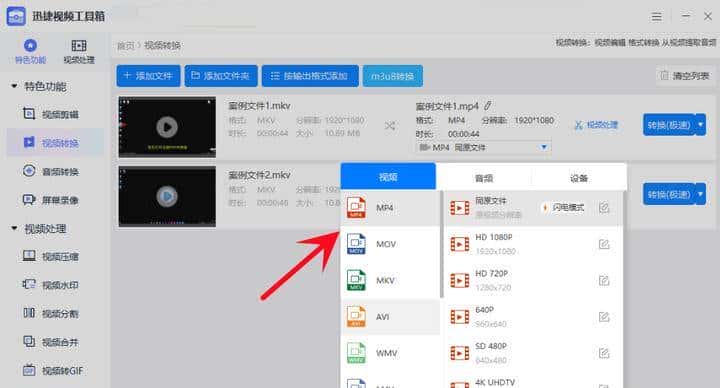Click the format list scrollbar
Viewport: 720px width, 388px height.
pos(442,244)
